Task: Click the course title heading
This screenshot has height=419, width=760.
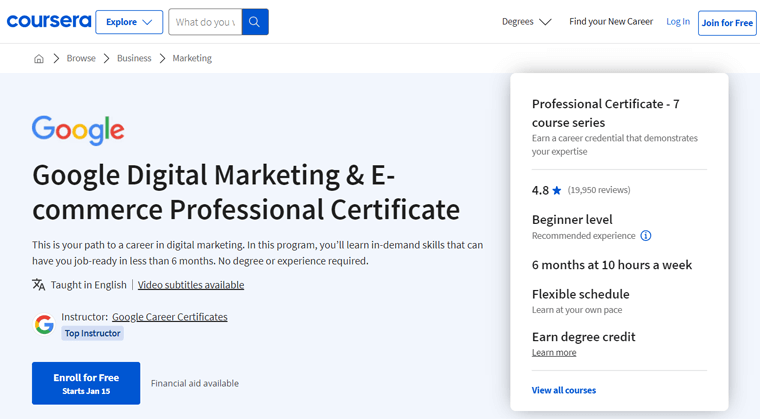Action: pyautogui.click(x=246, y=192)
